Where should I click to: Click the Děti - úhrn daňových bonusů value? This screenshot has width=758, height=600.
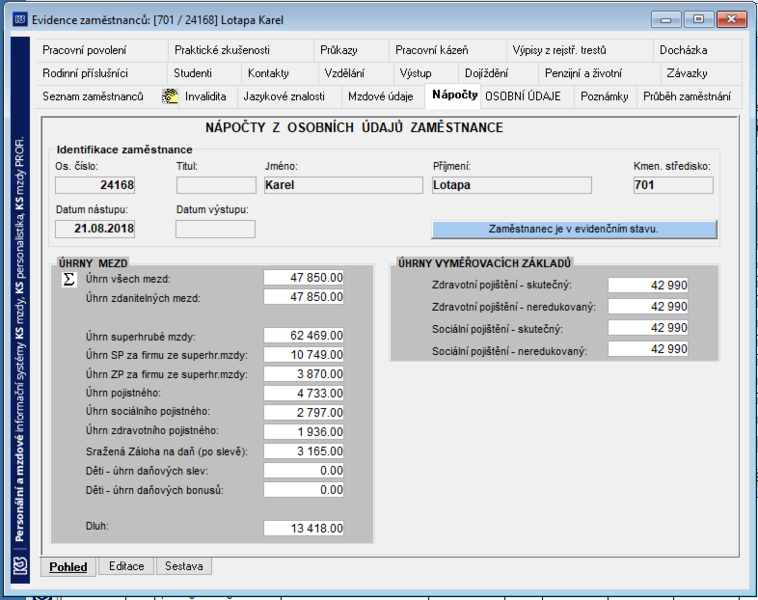point(304,490)
